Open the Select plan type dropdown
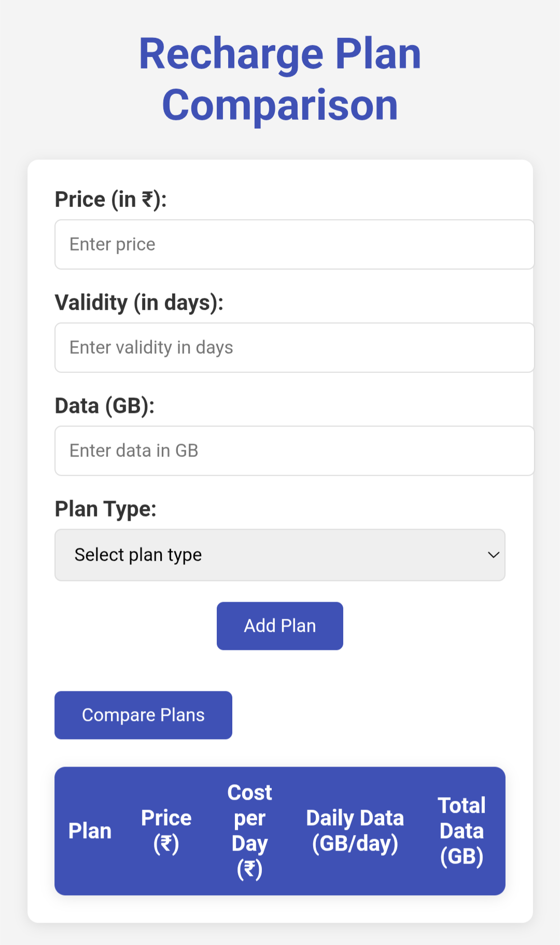Viewport: 560px width, 945px height. click(280, 555)
